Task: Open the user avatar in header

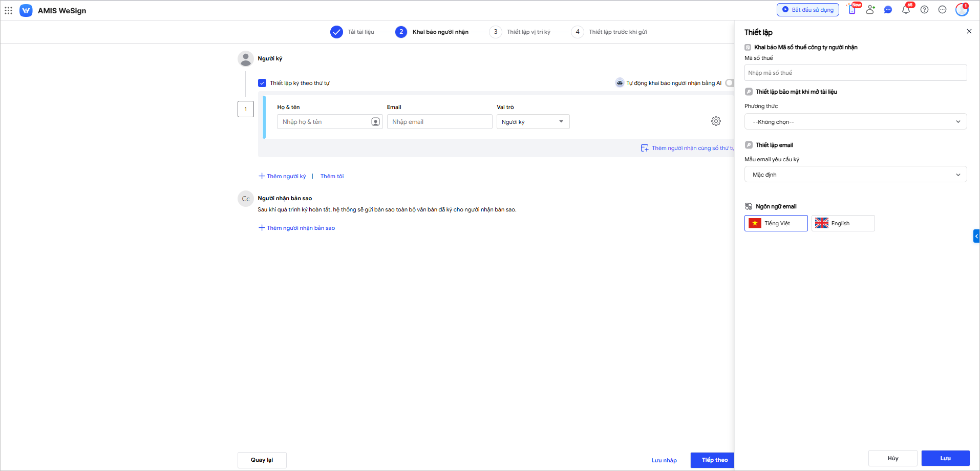Action: click(x=962, y=10)
